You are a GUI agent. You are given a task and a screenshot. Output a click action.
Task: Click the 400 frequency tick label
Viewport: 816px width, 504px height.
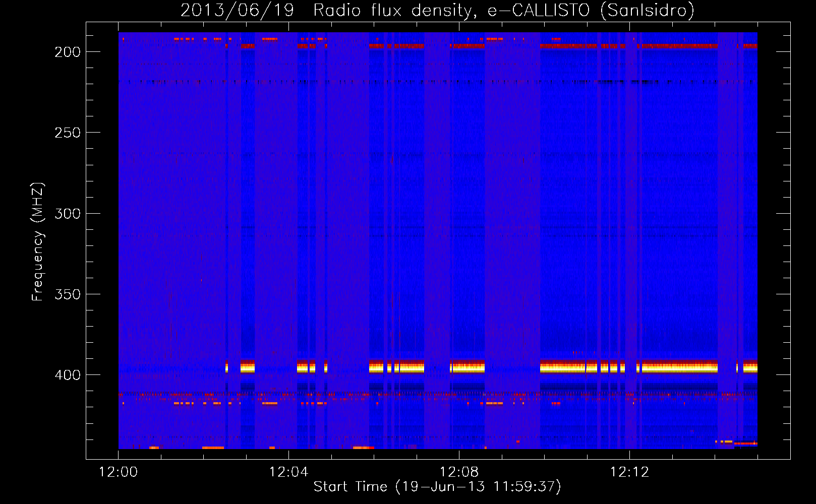(x=68, y=375)
